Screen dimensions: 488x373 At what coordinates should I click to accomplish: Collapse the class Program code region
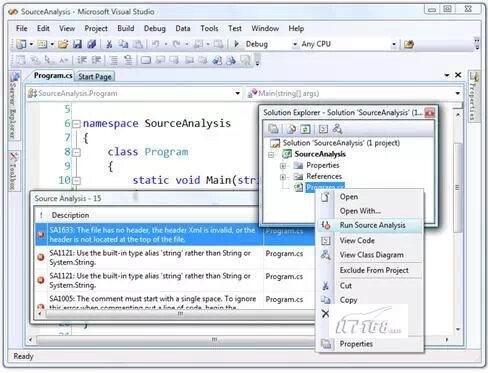(x=76, y=153)
